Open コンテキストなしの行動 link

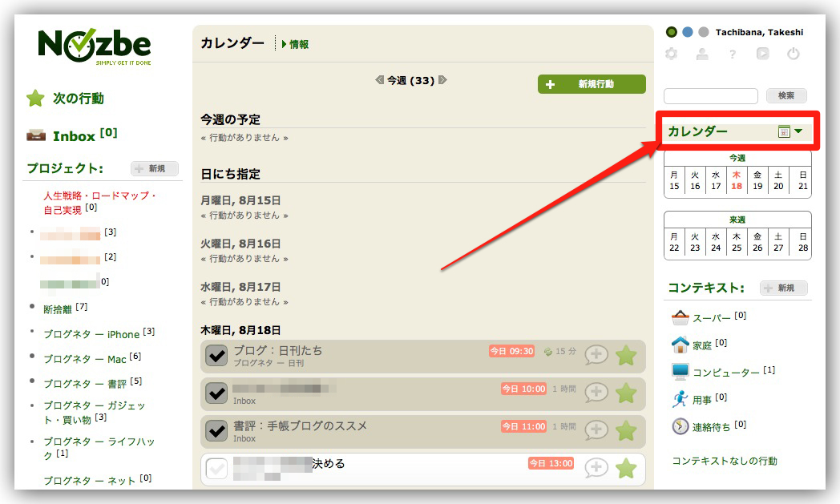[724, 461]
